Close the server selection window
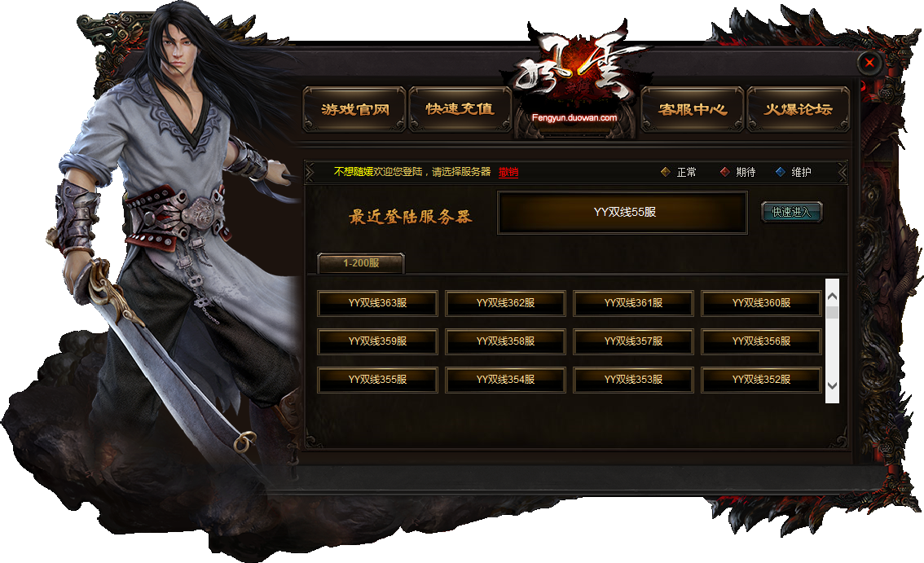This screenshot has height=563, width=924. click(869, 63)
